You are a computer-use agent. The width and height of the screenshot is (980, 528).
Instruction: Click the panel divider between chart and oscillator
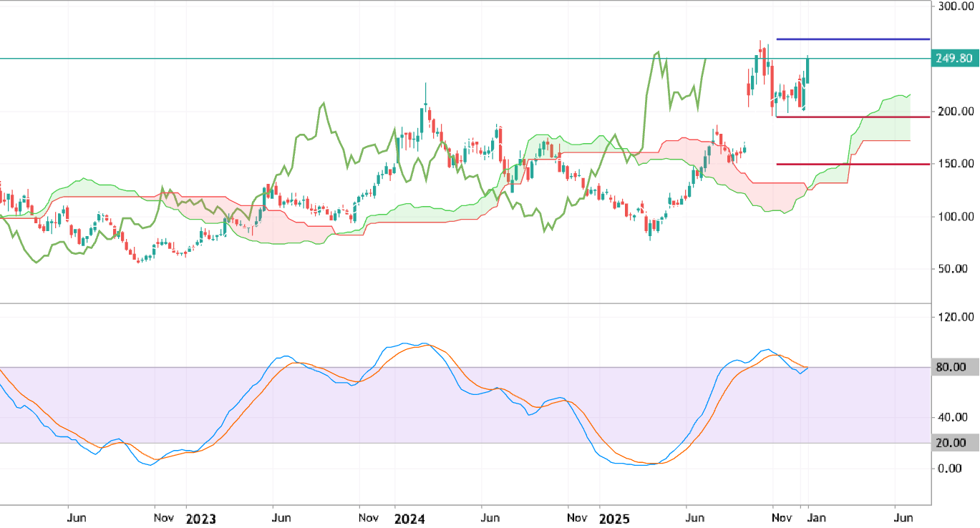coord(465,303)
